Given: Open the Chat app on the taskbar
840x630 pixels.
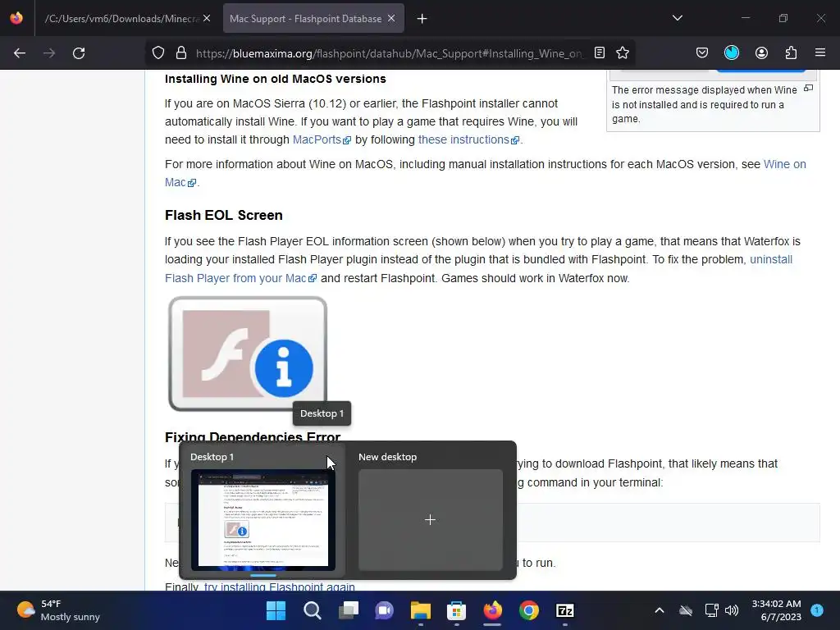Looking at the screenshot, I should pyautogui.click(x=384, y=610).
